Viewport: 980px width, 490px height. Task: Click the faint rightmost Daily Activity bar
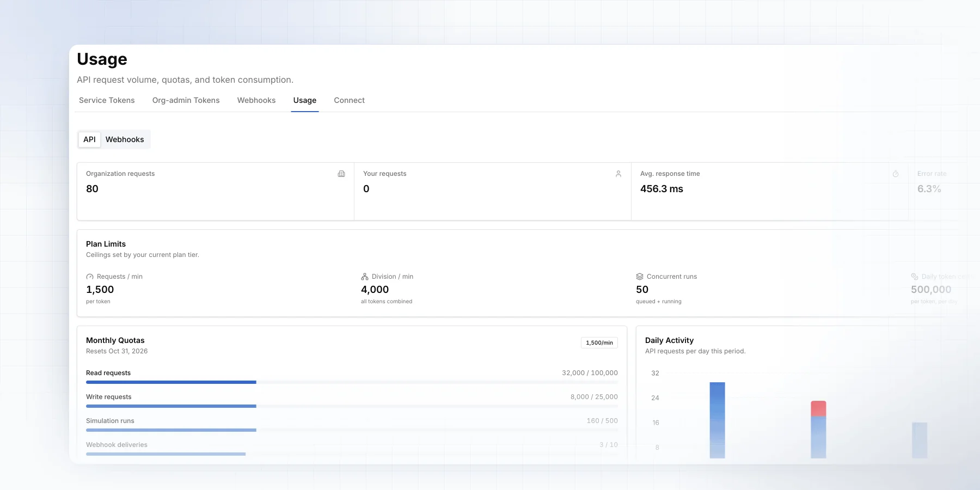[920, 440]
